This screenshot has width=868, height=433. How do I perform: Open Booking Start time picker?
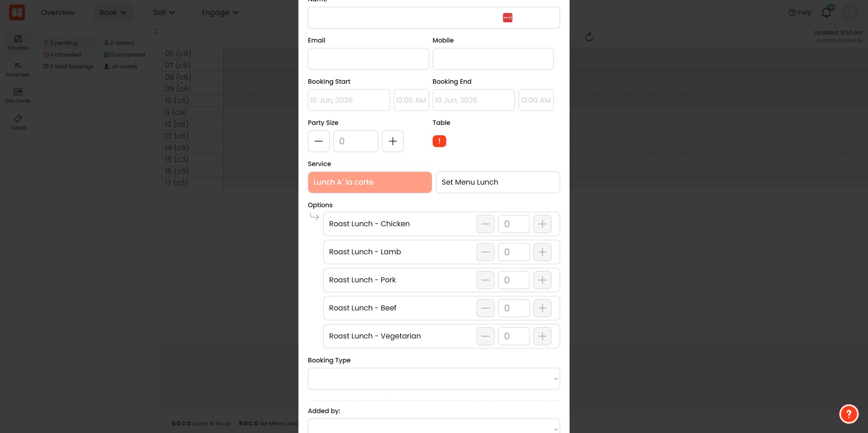[x=411, y=100]
